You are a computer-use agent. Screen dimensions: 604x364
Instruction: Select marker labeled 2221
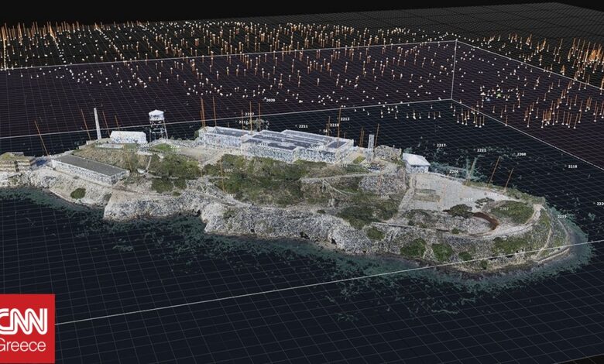click(x=481, y=150)
